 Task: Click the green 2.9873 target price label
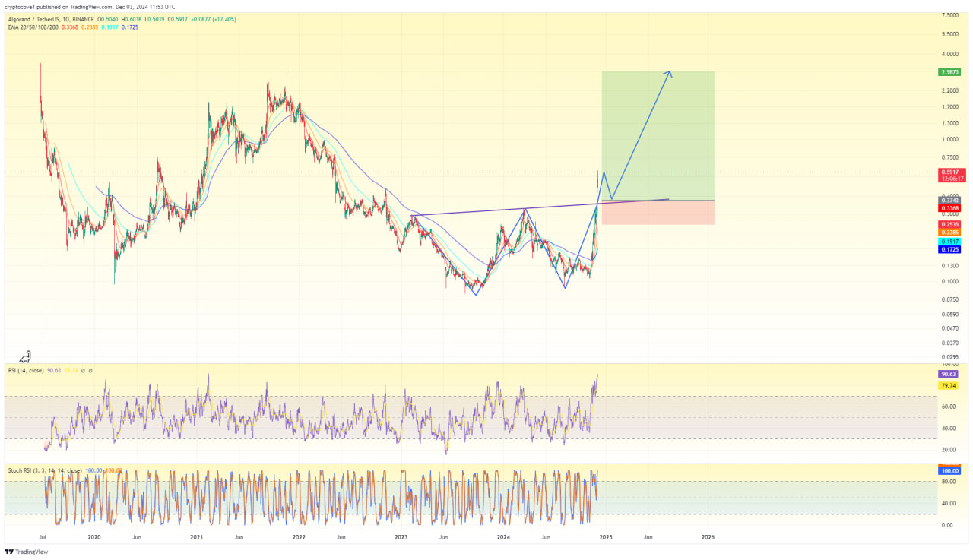(950, 71)
